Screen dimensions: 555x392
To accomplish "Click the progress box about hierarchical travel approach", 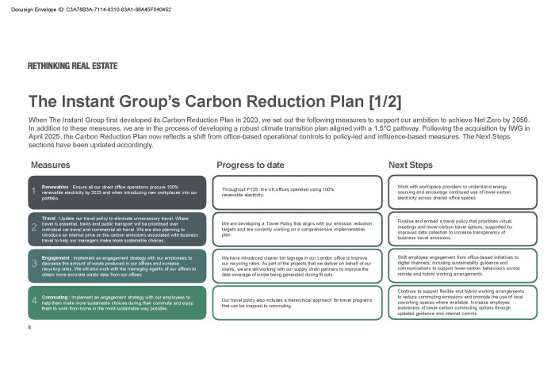I will pos(297,303).
